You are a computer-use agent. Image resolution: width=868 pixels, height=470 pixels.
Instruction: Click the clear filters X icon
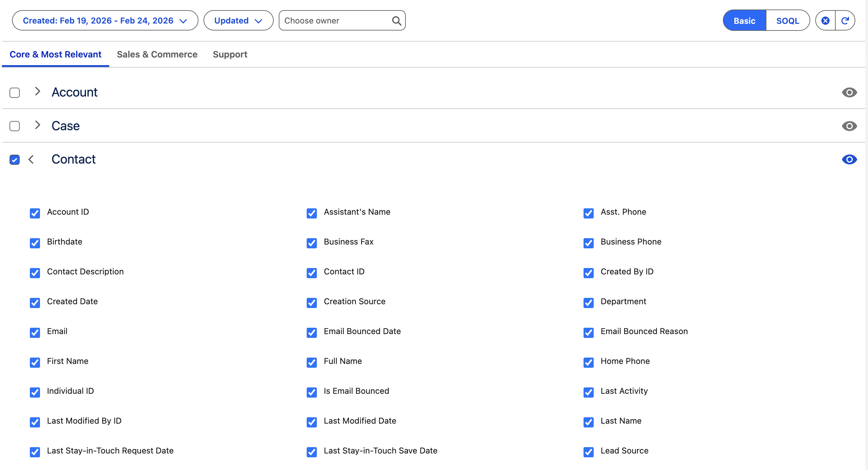tap(825, 21)
